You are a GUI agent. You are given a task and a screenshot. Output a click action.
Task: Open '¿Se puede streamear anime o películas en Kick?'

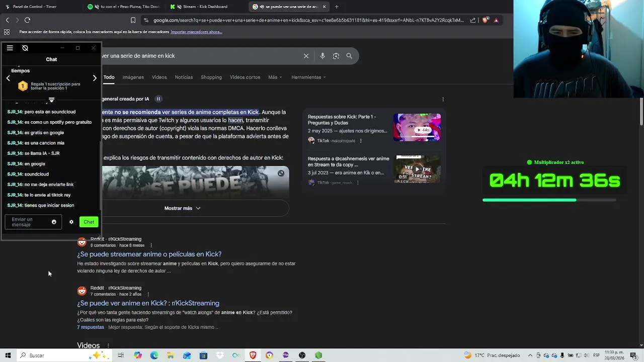[149, 254]
